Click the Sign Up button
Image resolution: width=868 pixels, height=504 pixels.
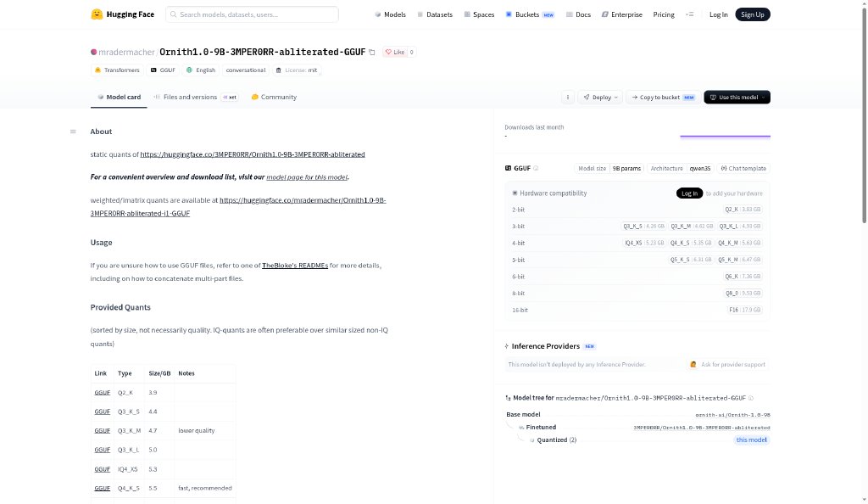[x=753, y=14]
